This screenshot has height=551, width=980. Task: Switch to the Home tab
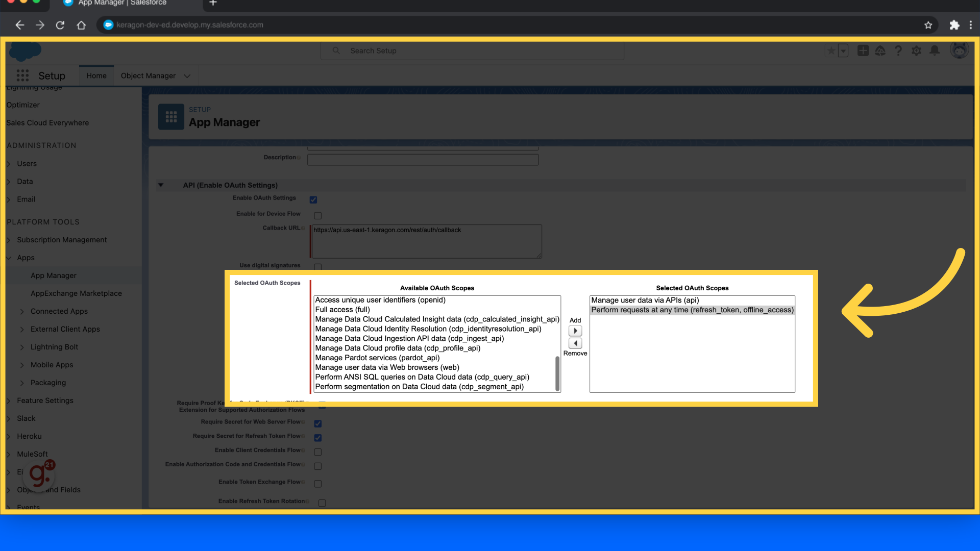pyautogui.click(x=96, y=76)
